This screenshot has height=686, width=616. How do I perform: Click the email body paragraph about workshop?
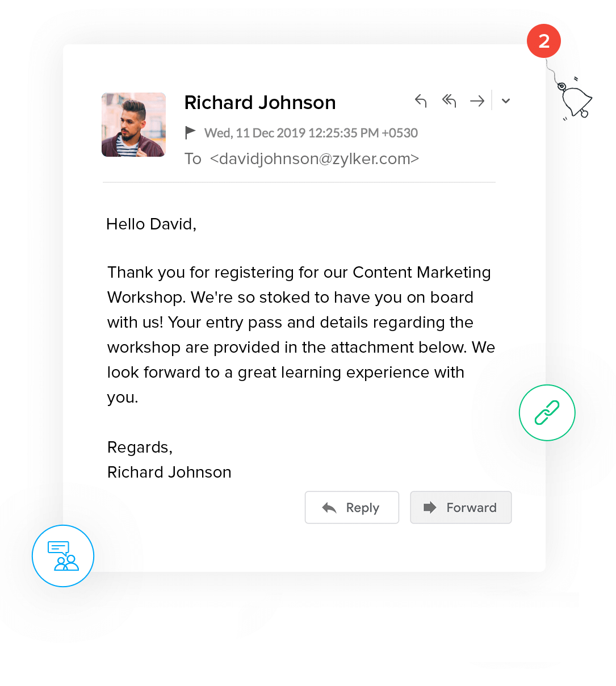[x=301, y=334]
